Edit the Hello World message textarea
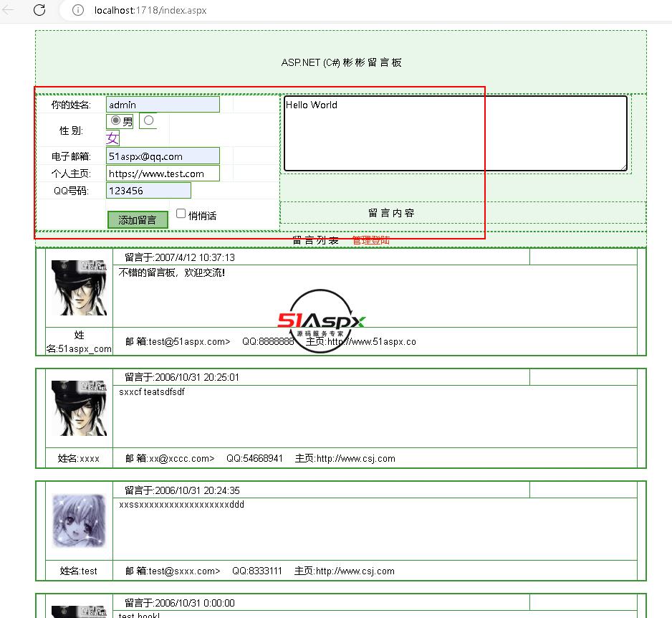Viewport: 672px width, 618px height. (456, 133)
